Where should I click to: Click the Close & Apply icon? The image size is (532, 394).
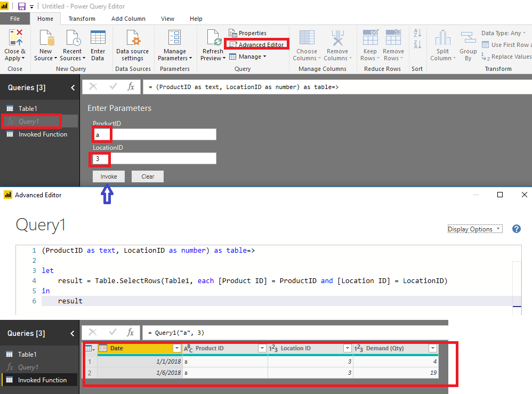click(x=15, y=37)
